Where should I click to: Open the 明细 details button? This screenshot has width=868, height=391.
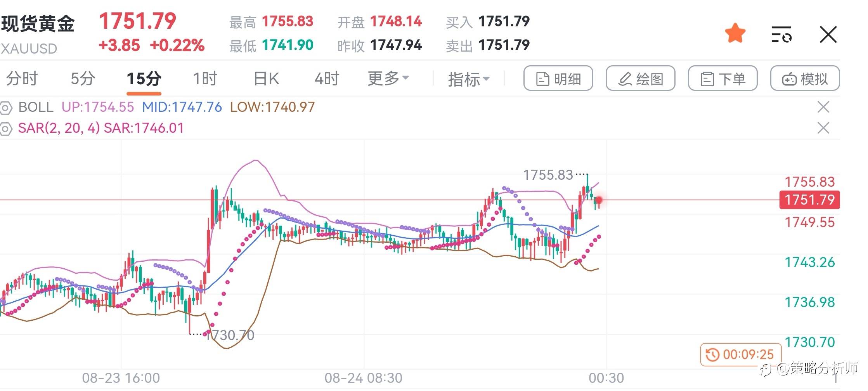tap(558, 78)
